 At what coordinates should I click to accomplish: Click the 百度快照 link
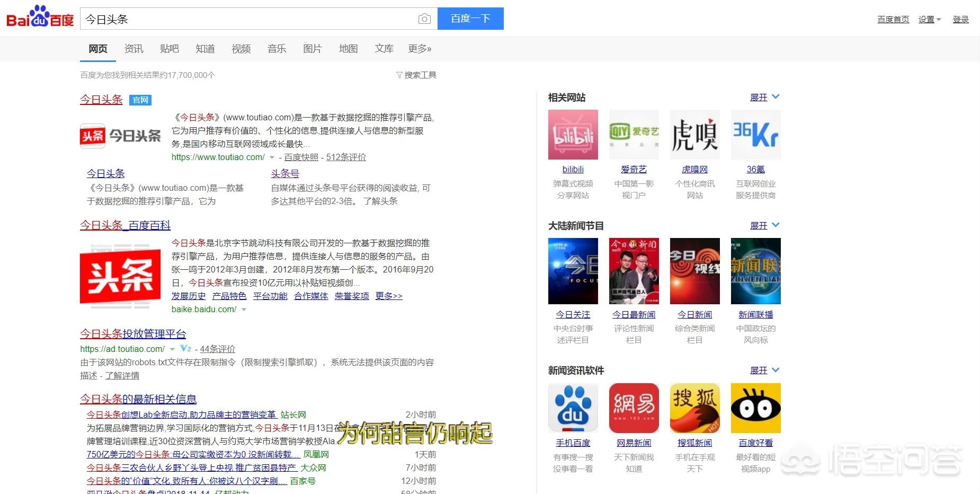(x=301, y=157)
